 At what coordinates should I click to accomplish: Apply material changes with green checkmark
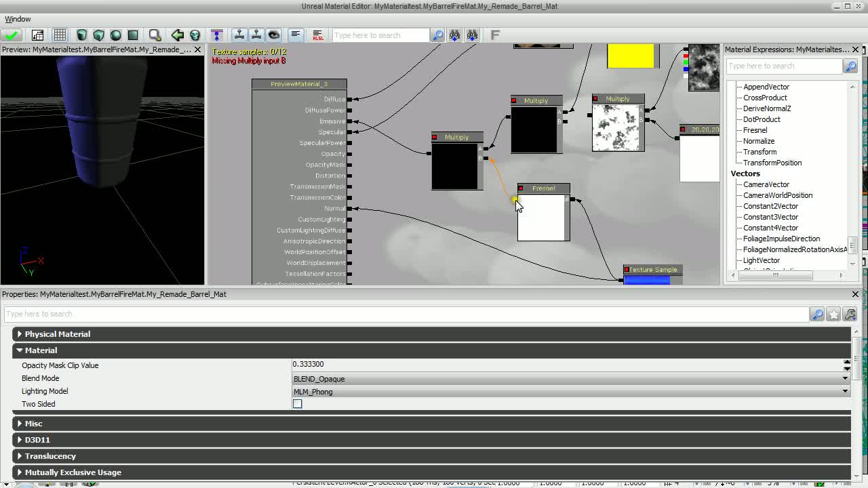click(12, 35)
